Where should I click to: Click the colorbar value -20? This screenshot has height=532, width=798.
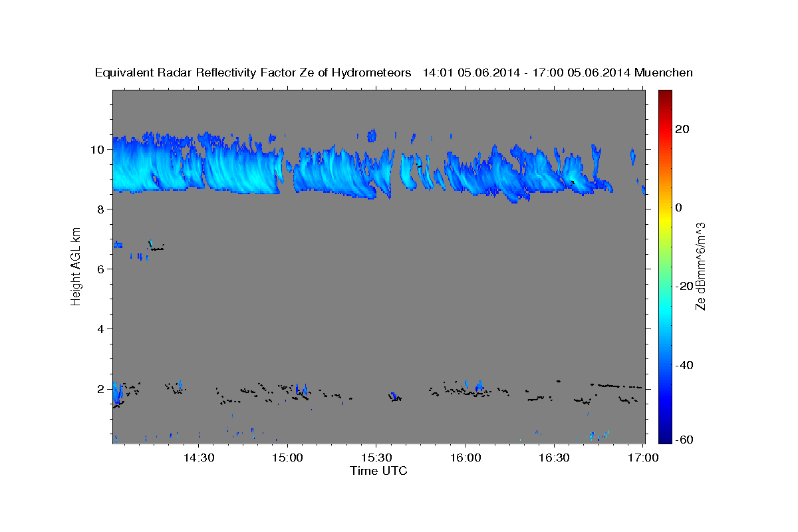pos(684,286)
